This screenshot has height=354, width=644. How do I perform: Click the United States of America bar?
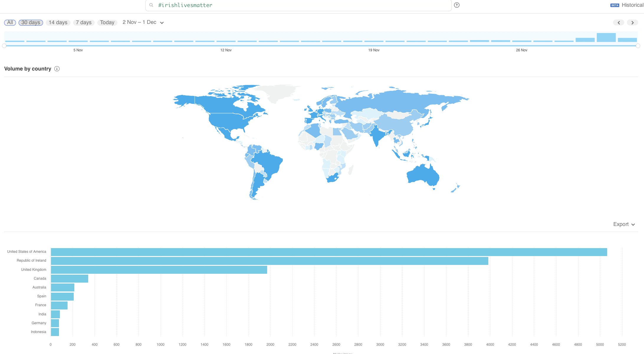[x=329, y=252]
